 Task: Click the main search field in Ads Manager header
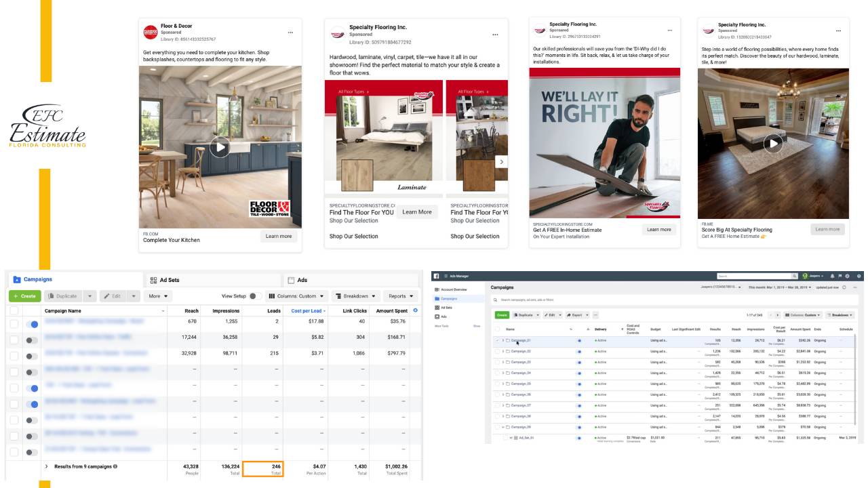755,276
